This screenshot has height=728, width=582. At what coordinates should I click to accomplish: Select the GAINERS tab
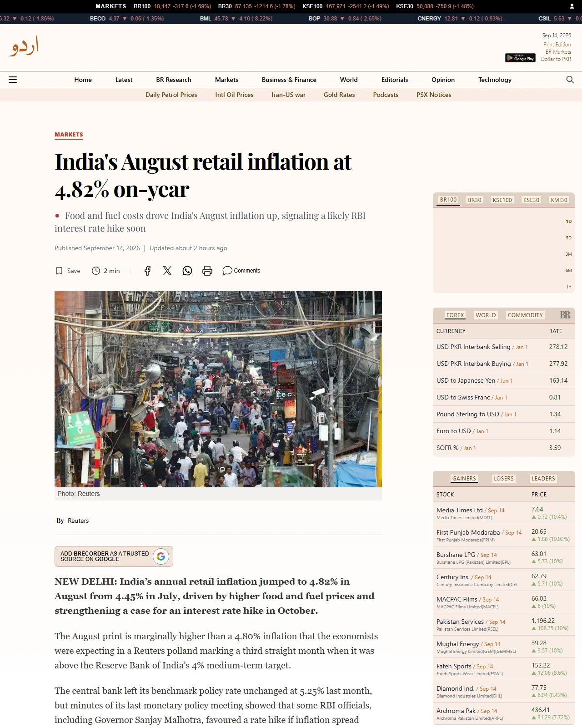(464, 478)
